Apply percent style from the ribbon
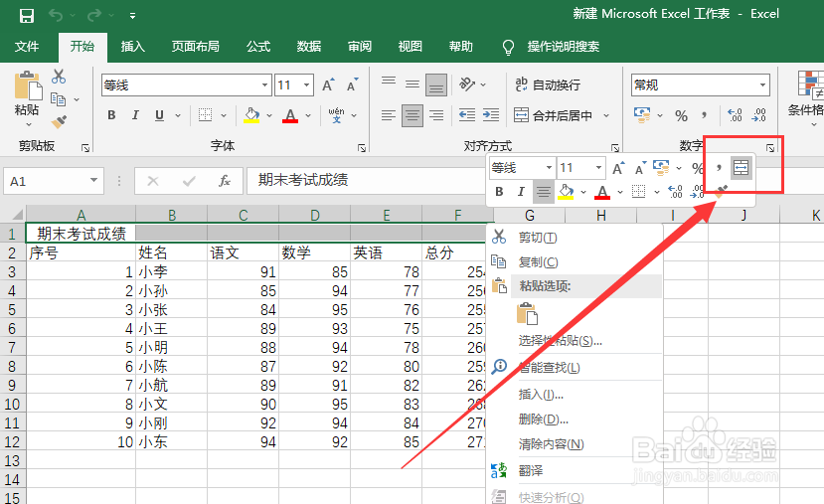The width and height of the screenshot is (824, 504). coord(682,115)
